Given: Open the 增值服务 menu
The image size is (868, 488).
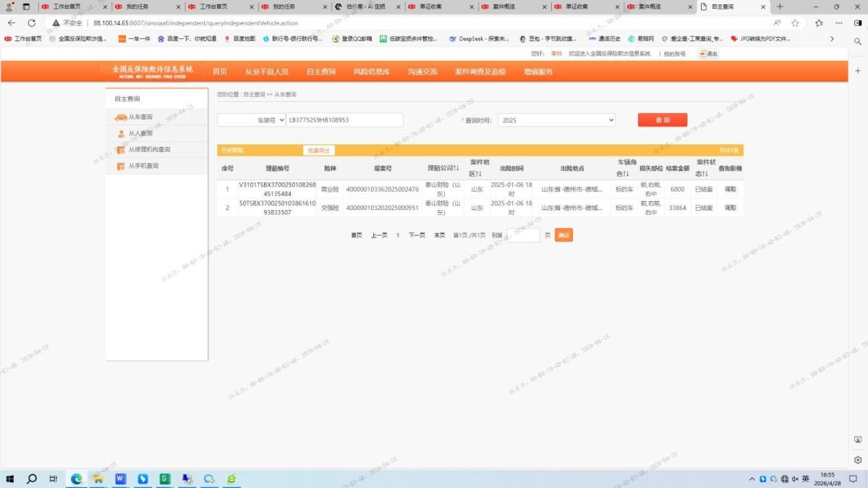Looking at the screenshot, I should point(538,72).
